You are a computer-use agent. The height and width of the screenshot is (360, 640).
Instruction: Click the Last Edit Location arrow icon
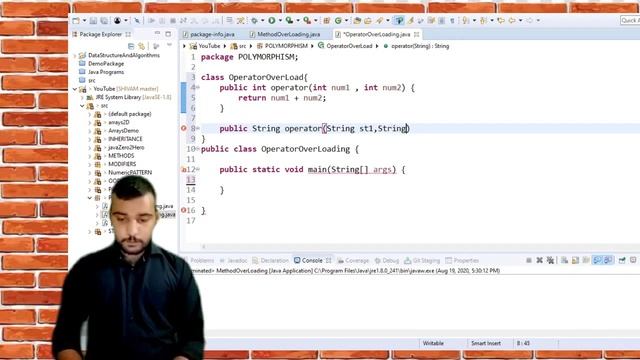[x=501, y=20]
